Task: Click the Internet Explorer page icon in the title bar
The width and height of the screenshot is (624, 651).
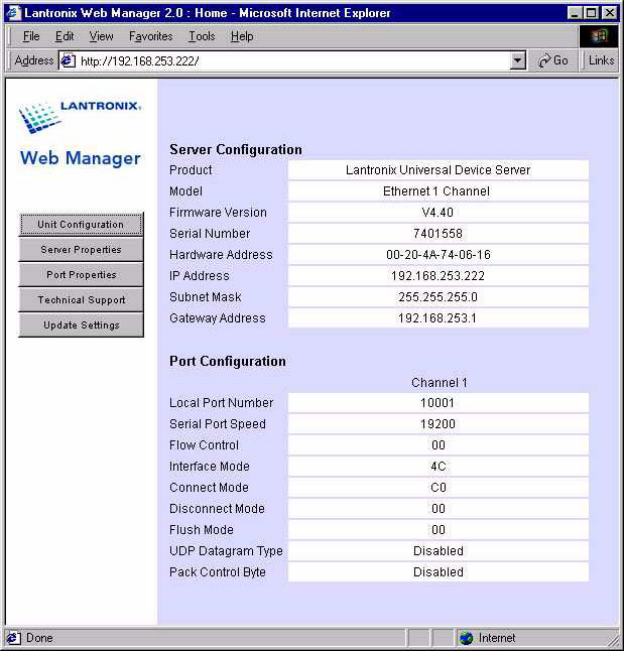Action: click(13, 13)
